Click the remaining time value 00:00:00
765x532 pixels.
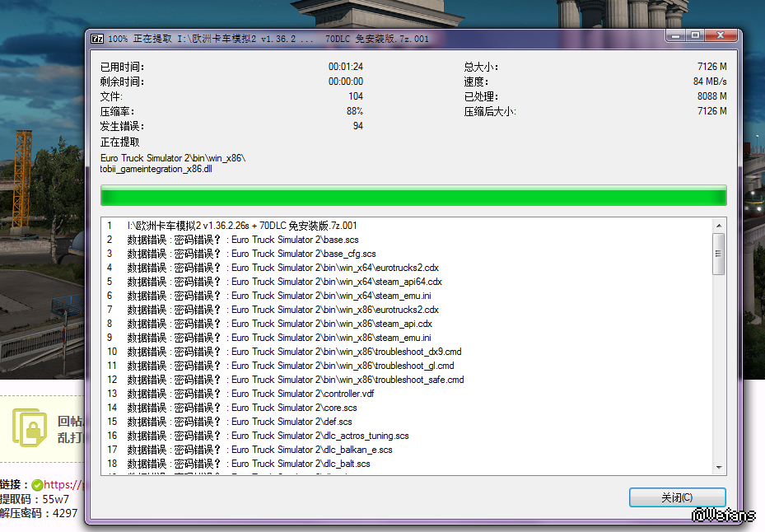pos(345,82)
